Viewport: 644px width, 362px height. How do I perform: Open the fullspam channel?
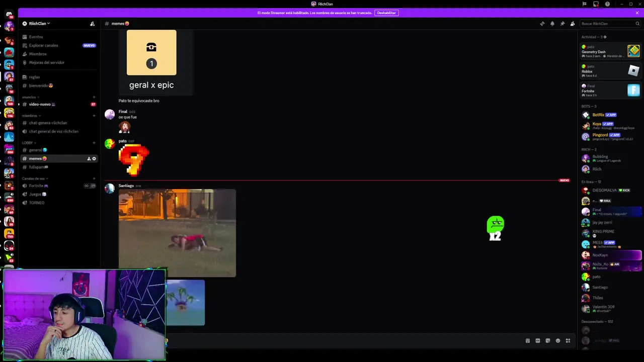point(58,167)
